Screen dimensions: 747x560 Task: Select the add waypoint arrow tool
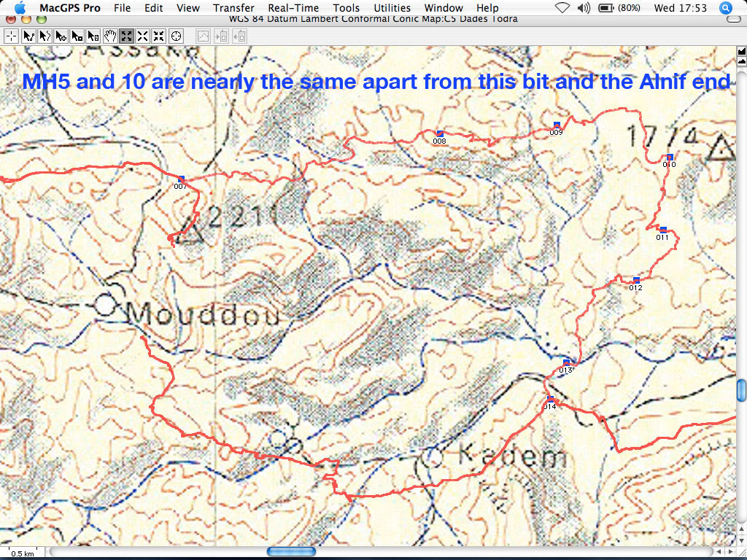61,35
